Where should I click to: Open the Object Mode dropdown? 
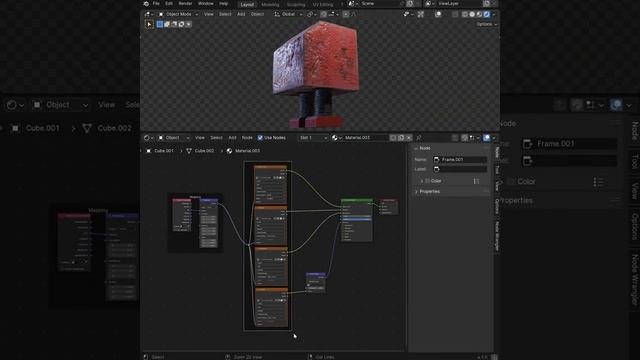coord(178,14)
